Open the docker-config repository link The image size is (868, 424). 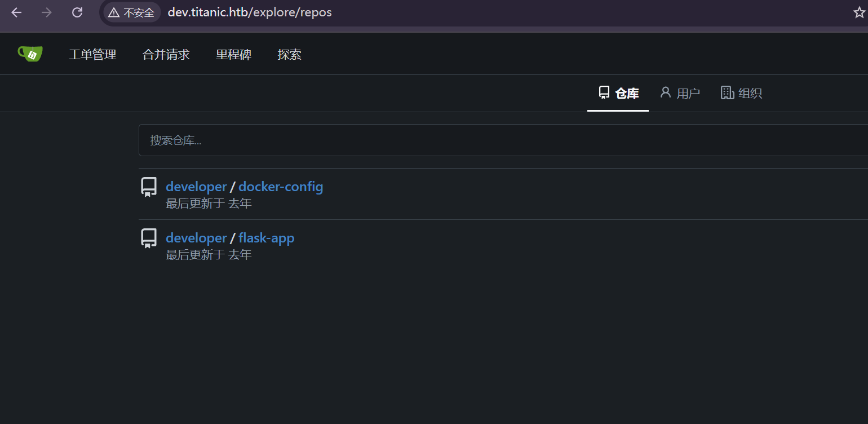click(281, 187)
